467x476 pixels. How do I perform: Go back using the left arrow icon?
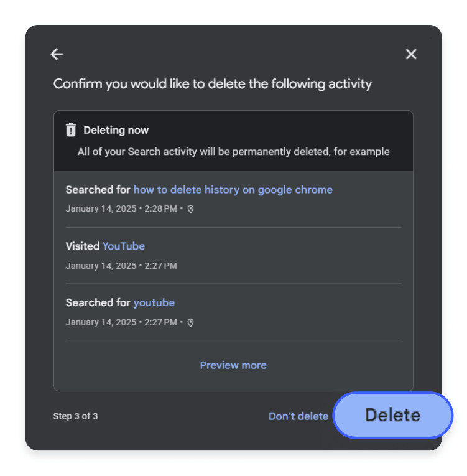tap(57, 54)
